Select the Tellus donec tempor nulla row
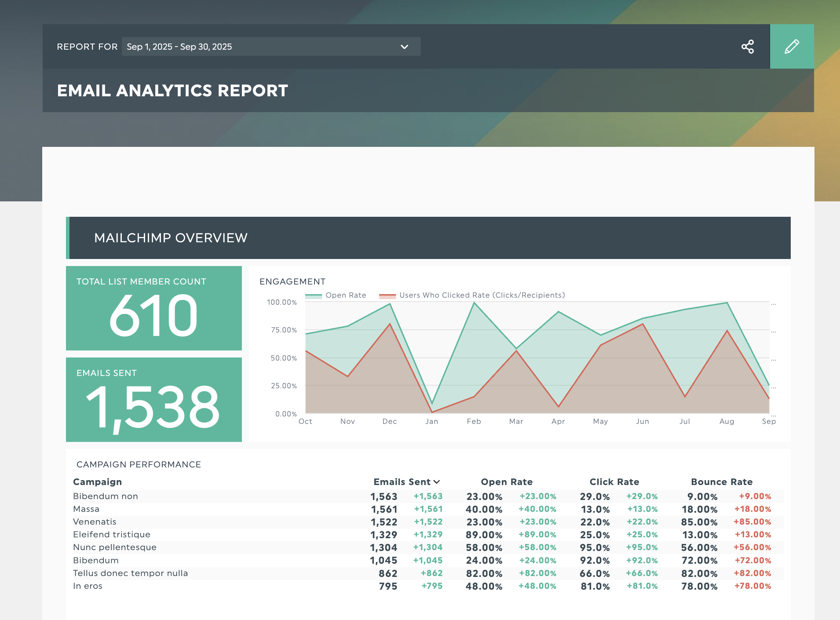840x620 pixels. (130, 573)
